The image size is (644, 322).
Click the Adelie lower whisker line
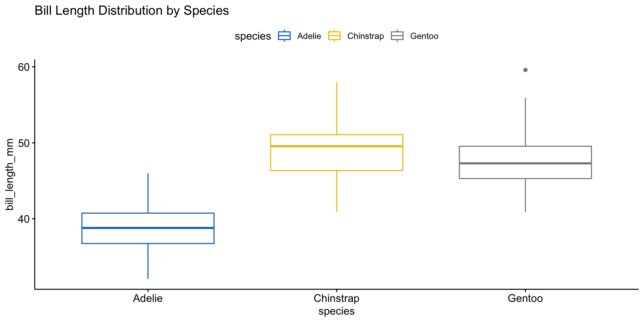148,261
